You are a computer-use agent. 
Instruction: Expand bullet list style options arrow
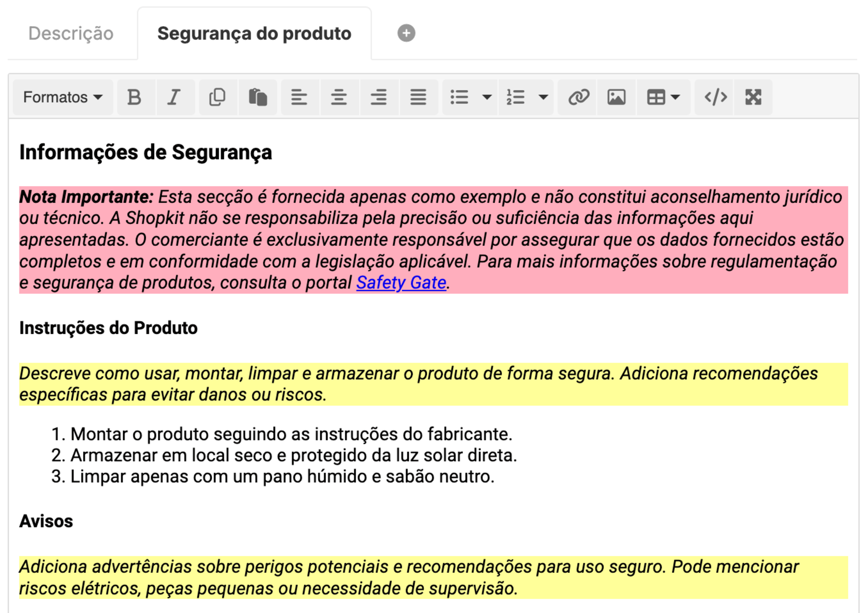point(487,97)
